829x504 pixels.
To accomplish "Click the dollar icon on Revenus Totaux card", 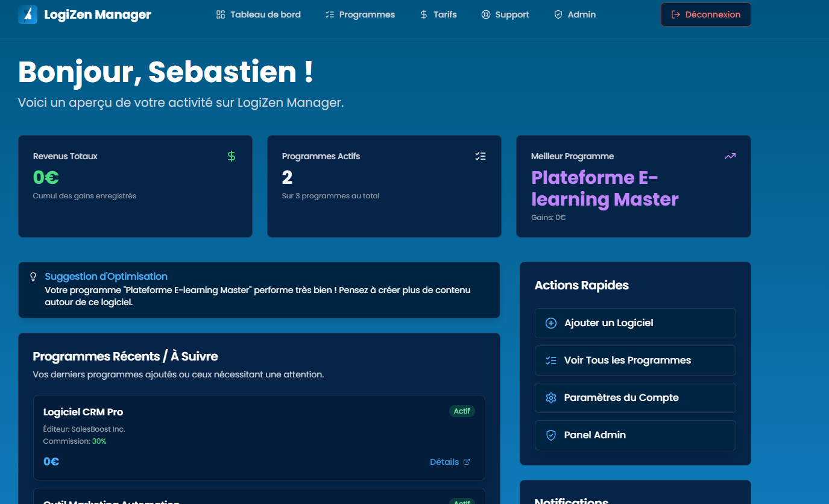I will [x=231, y=156].
